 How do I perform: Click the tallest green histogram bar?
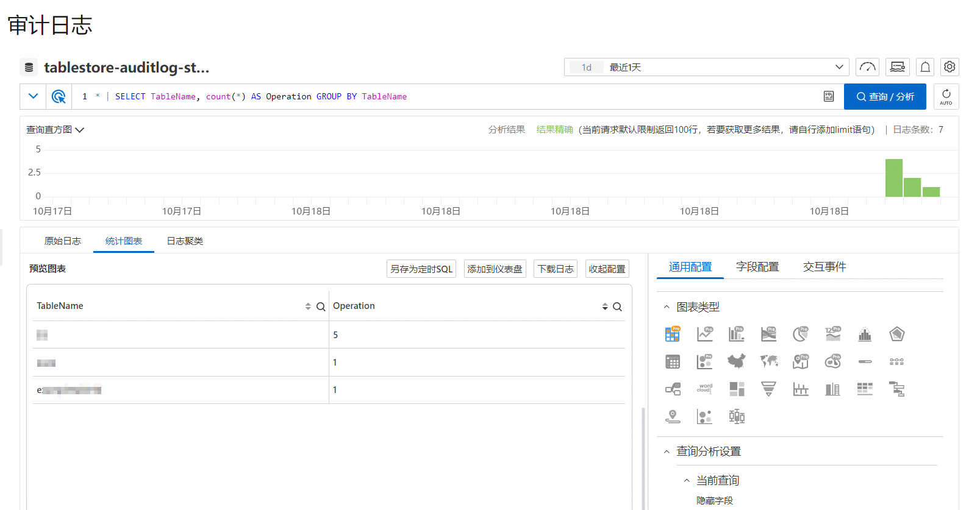(894, 178)
